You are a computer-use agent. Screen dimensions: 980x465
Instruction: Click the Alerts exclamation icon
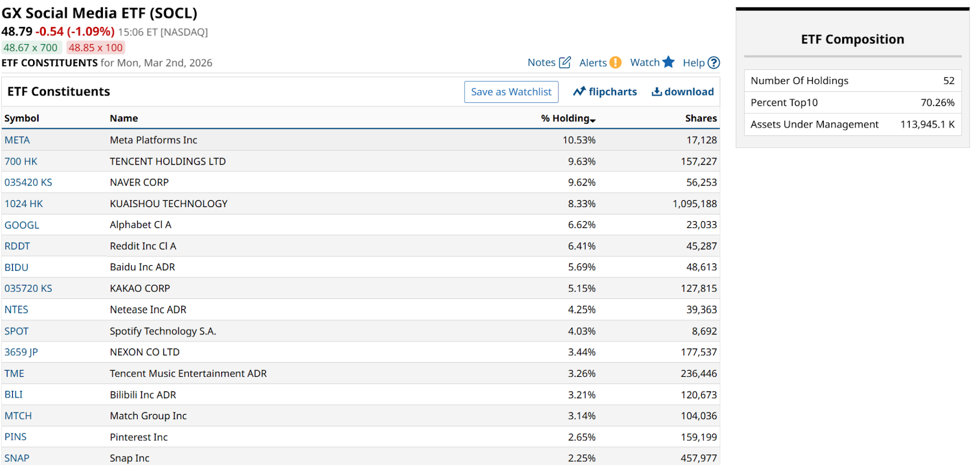pos(616,62)
